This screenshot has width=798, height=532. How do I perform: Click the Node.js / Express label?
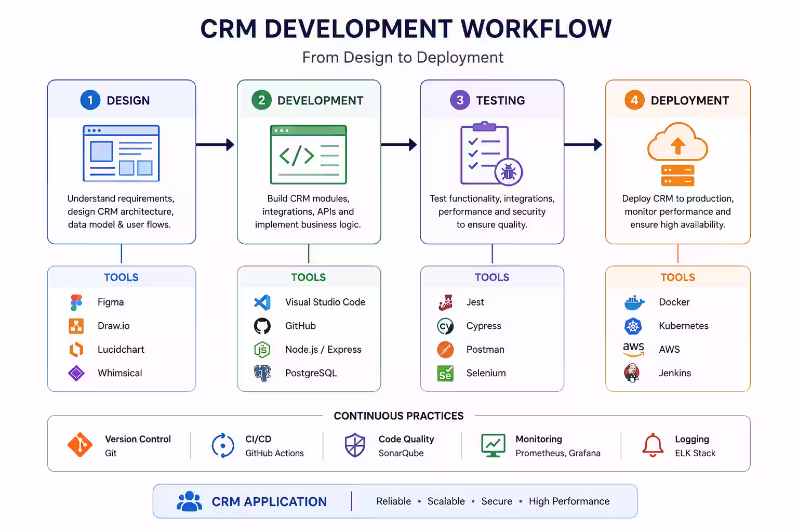(323, 350)
